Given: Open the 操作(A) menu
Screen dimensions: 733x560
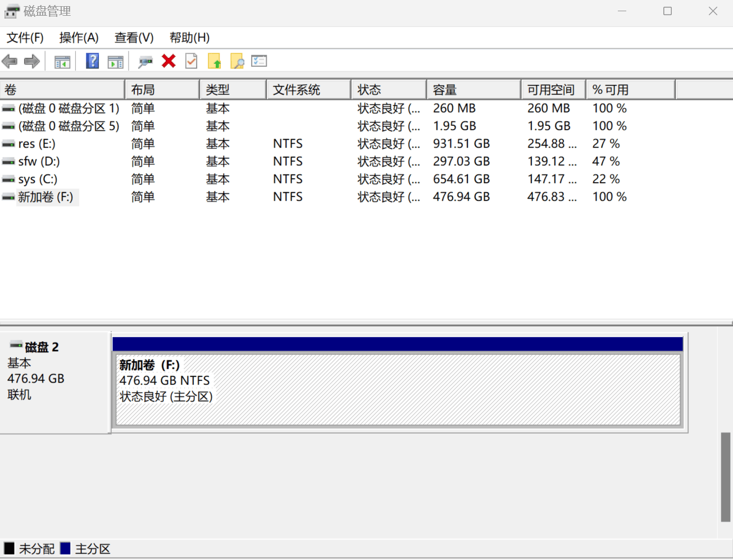Looking at the screenshot, I should [79, 38].
